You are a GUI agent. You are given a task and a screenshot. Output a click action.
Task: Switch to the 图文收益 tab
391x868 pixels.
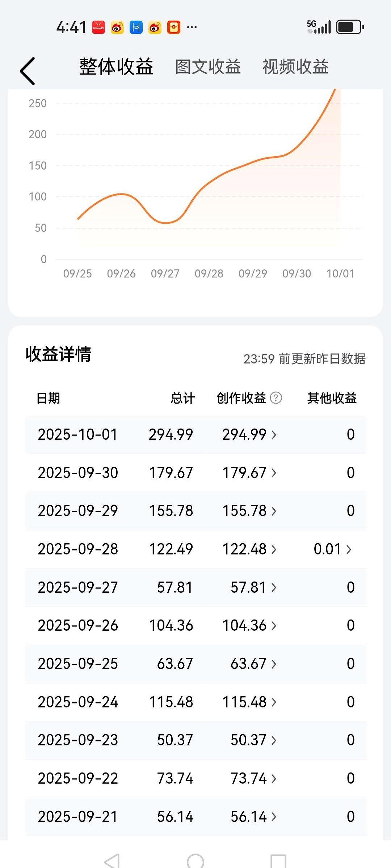click(208, 67)
